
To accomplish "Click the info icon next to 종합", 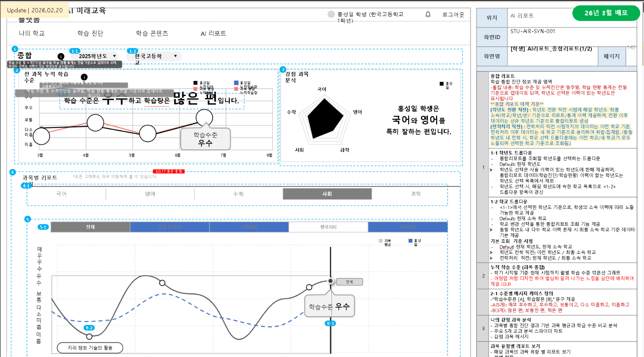I will pos(61,57).
